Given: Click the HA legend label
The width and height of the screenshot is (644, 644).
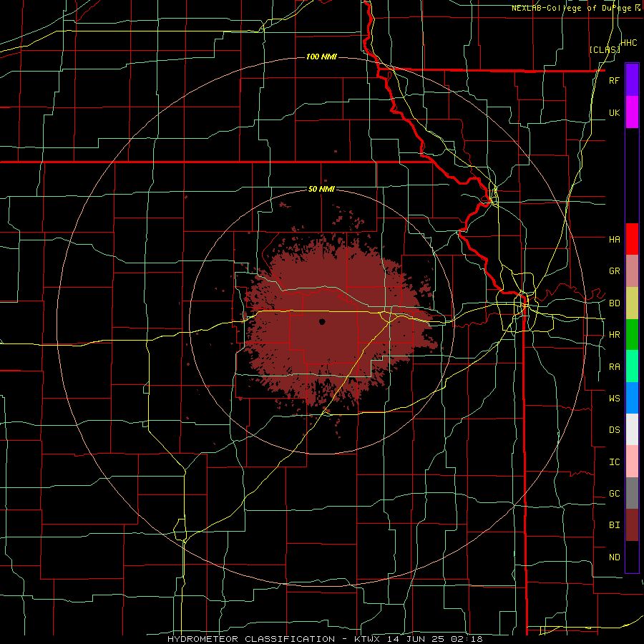Looking at the screenshot, I should click(614, 240).
